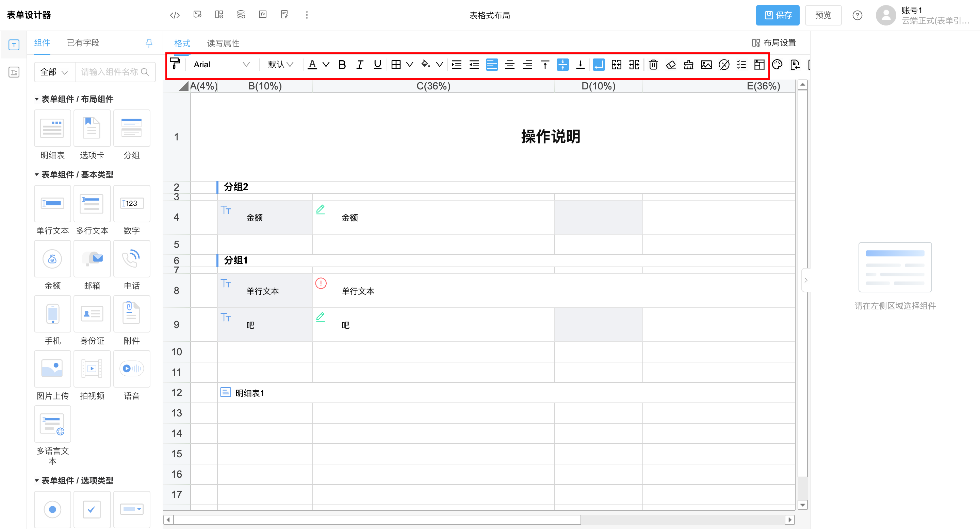Enable top vertical alignment
Image resolution: width=980 pixels, height=529 pixels.
pos(545,65)
